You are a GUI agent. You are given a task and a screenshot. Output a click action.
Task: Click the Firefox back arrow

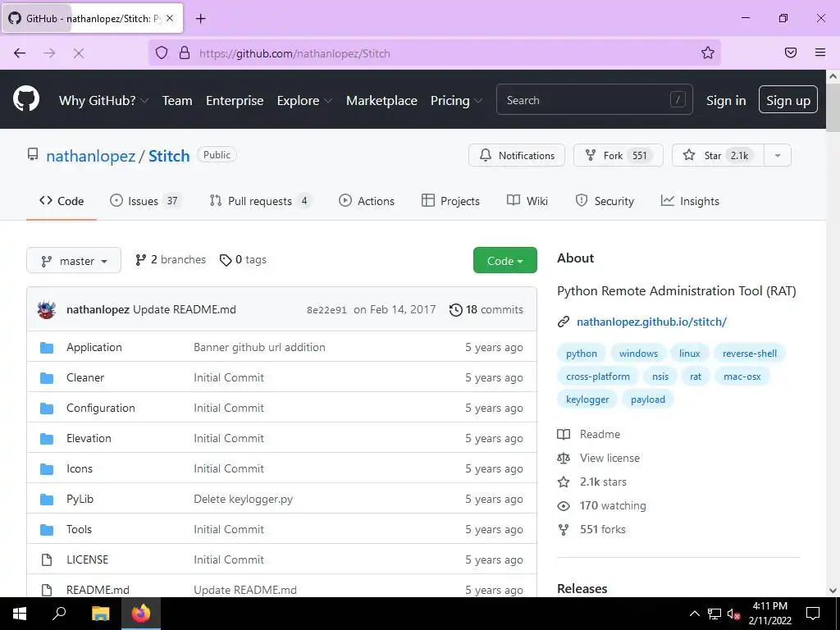tap(20, 53)
